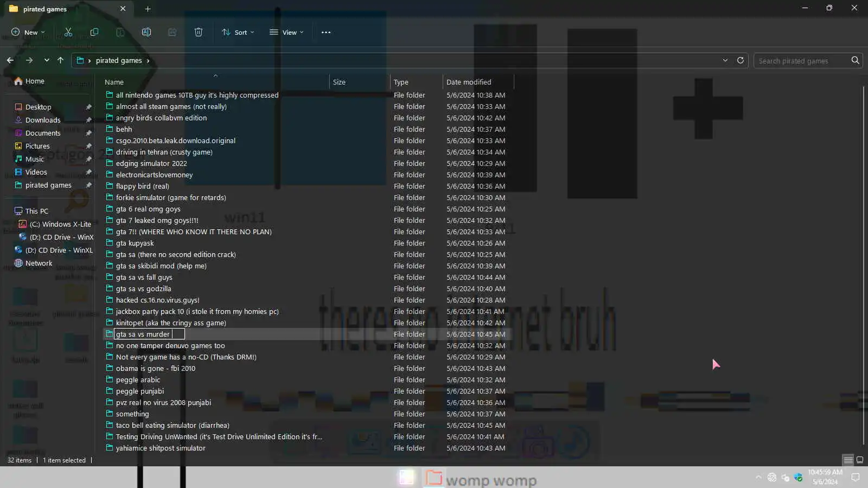Open the See more (three dots) menu
The height and width of the screenshot is (488, 868).
tap(326, 32)
